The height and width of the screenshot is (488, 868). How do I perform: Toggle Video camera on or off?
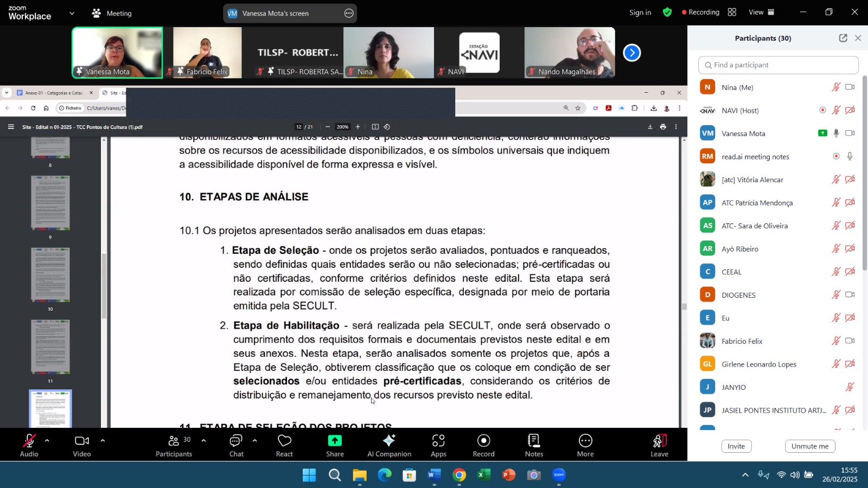[82, 445]
